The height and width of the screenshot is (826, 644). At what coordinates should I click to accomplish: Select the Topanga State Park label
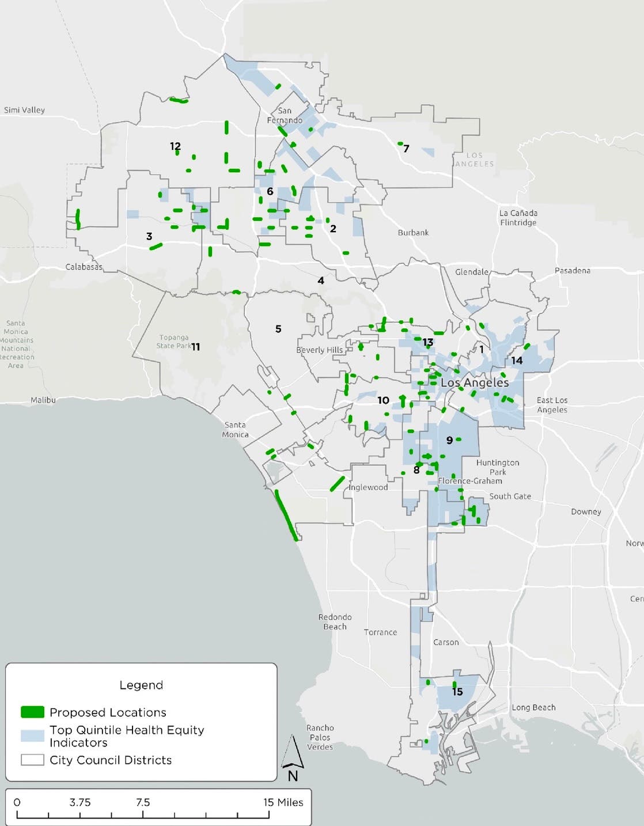tap(173, 342)
